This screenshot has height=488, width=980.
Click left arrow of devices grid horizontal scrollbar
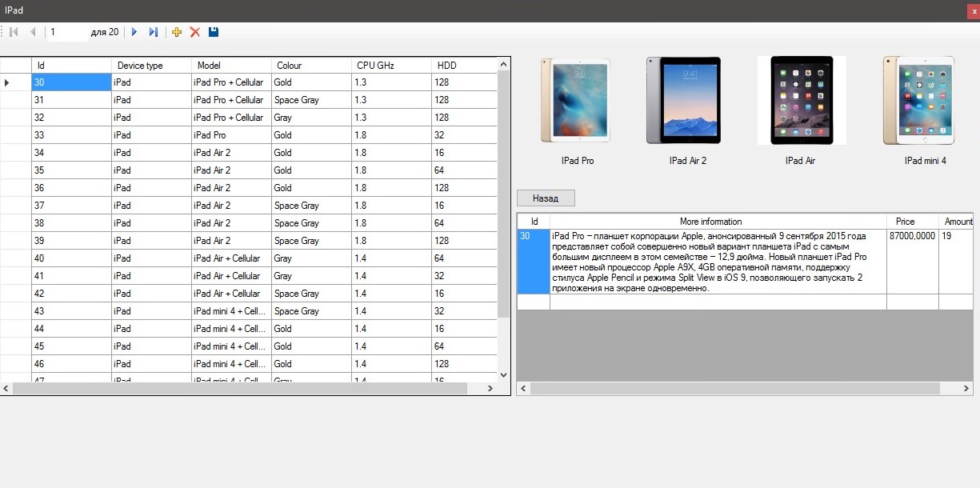[x=6, y=388]
